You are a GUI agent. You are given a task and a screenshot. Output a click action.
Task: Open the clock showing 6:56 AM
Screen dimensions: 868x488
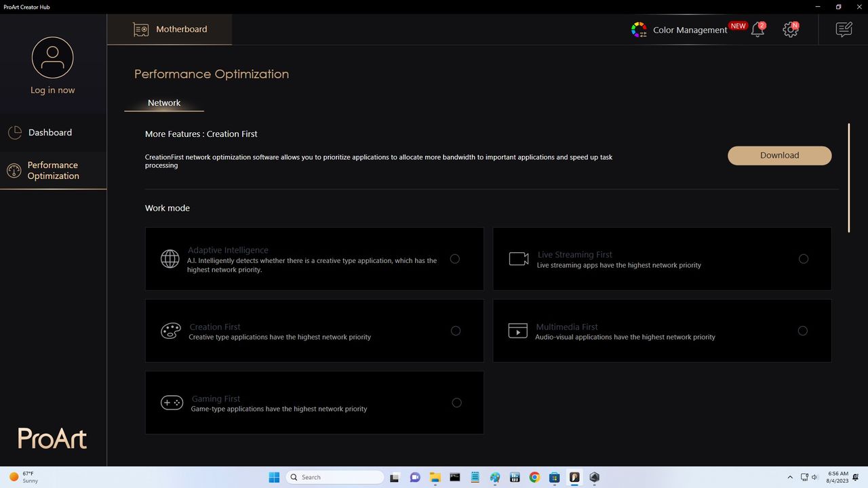tap(839, 477)
